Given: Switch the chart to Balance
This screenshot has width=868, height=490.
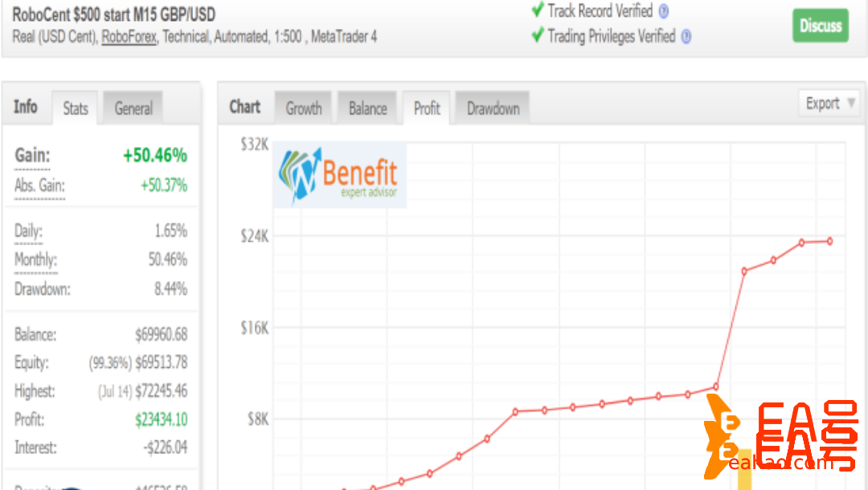Looking at the screenshot, I should tap(367, 108).
